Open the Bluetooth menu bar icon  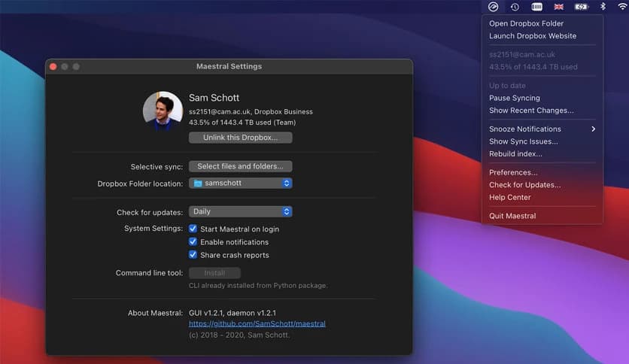(x=603, y=7)
